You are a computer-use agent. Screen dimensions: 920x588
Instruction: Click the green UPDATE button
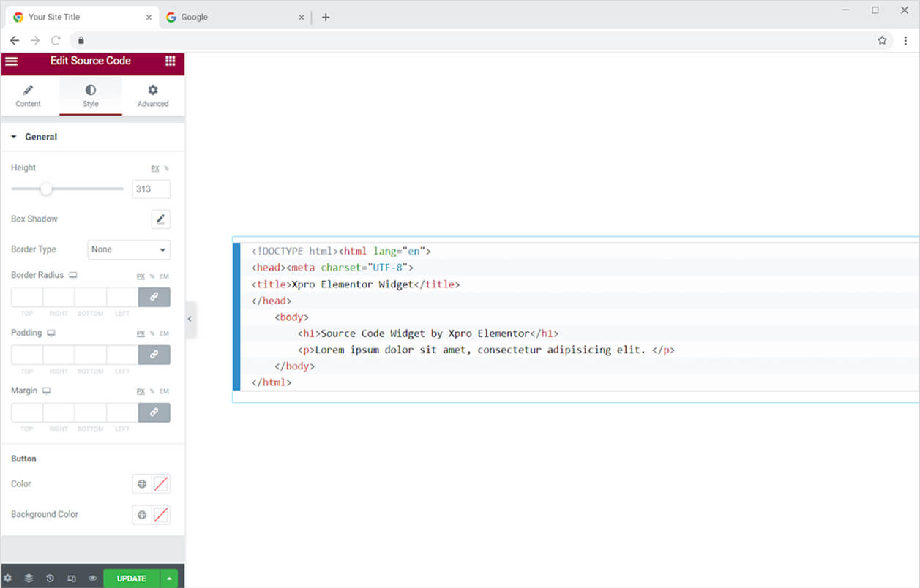pos(131,578)
